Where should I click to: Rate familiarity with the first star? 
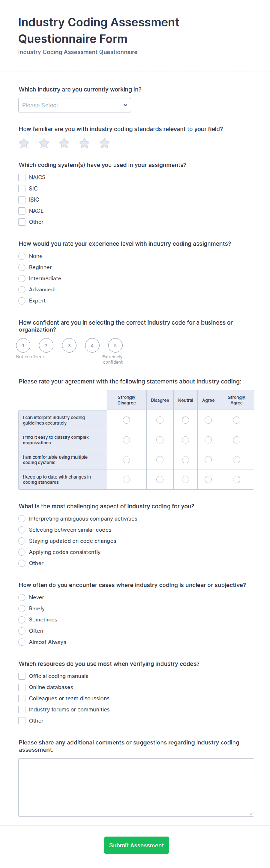click(x=24, y=143)
